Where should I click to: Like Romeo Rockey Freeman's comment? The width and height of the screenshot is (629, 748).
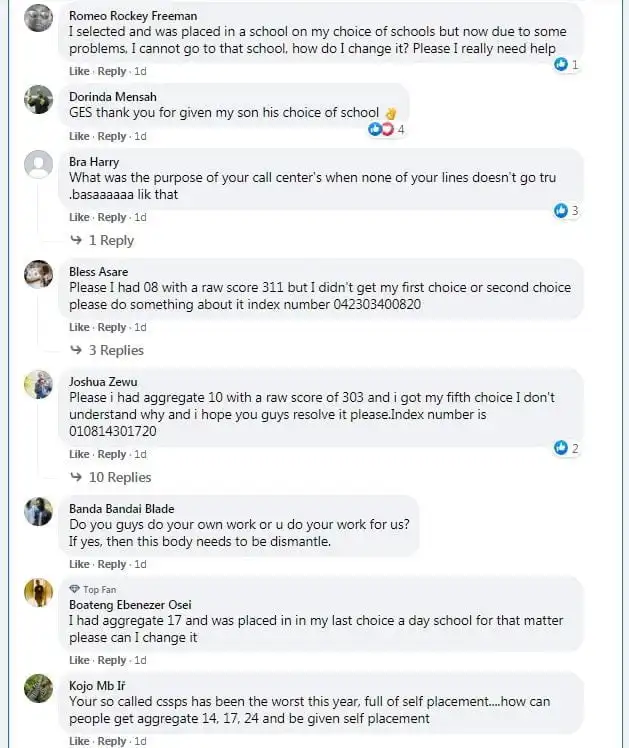click(79, 71)
